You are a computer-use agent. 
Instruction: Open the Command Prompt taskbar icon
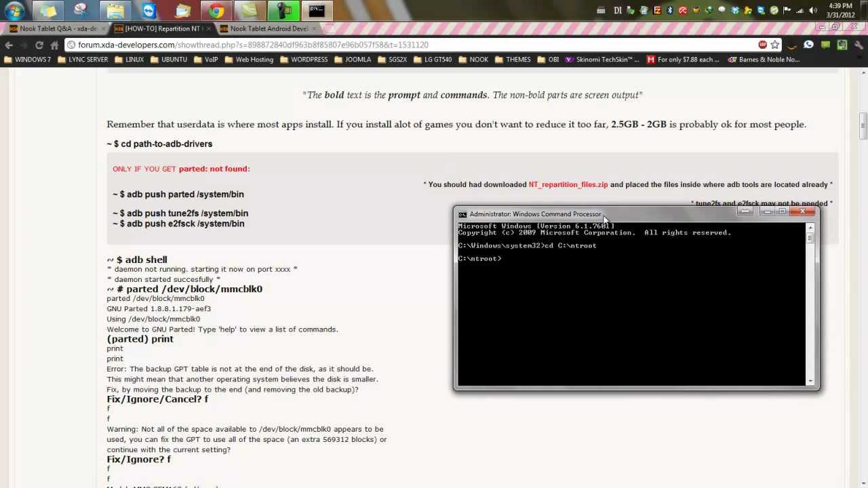coord(317,10)
